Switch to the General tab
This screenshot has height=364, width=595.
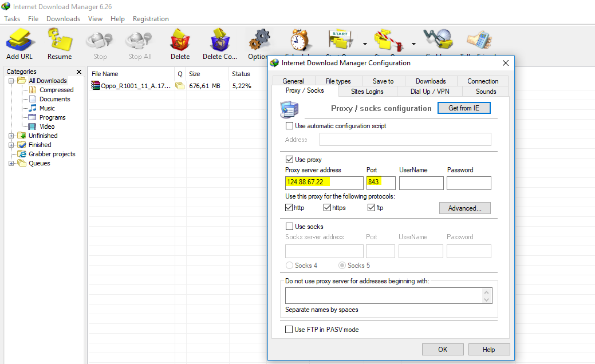tap(293, 81)
